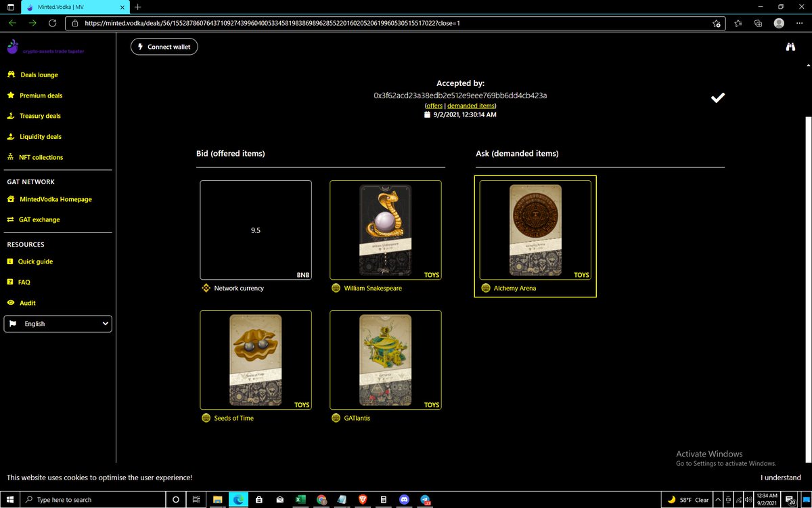
Task: Click the William Snakespeare item name
Action: pos(373,288)
